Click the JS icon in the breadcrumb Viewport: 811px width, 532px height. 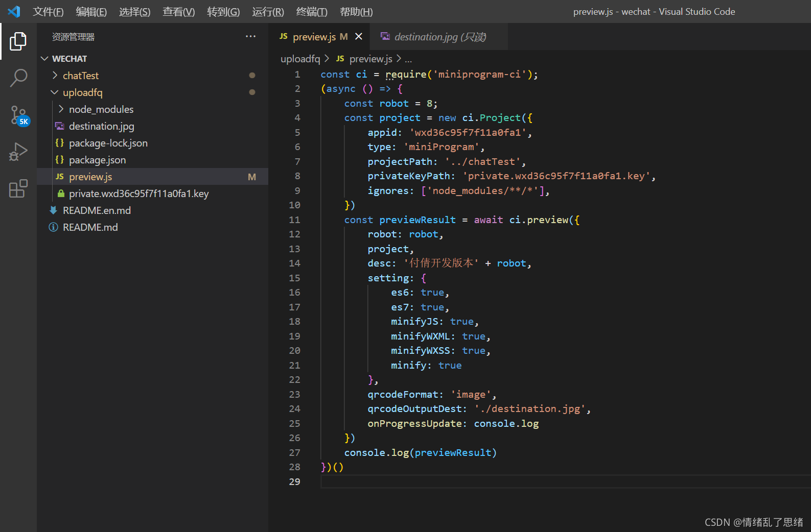point(340,59)
